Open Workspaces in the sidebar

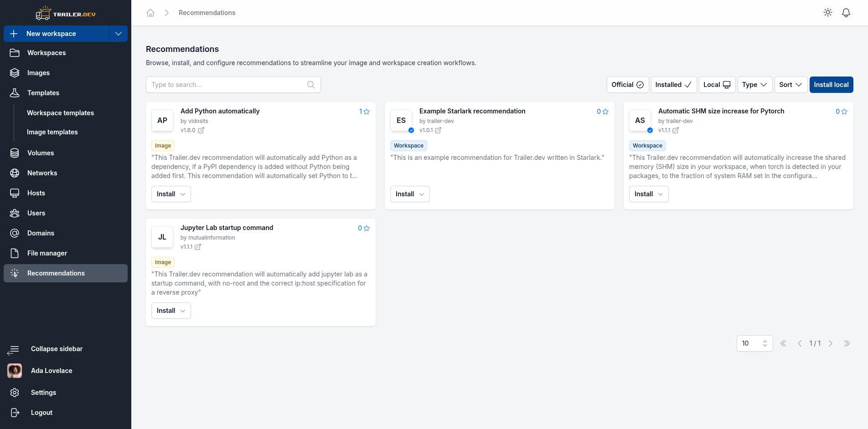click(x=66, y=53)
